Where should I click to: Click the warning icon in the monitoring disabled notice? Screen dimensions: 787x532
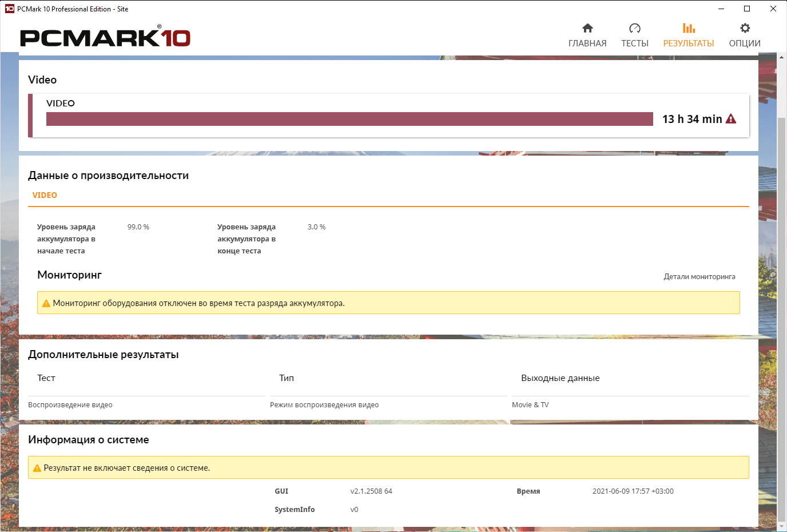[46, 303]
